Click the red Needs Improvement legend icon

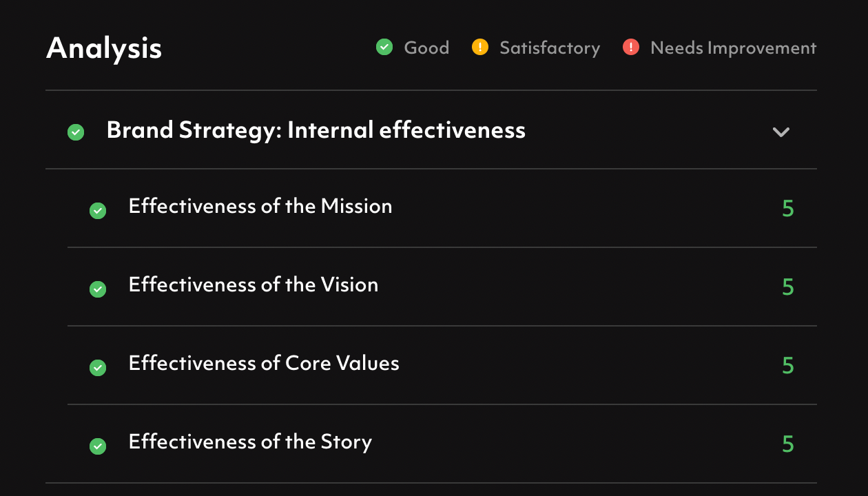630,48
